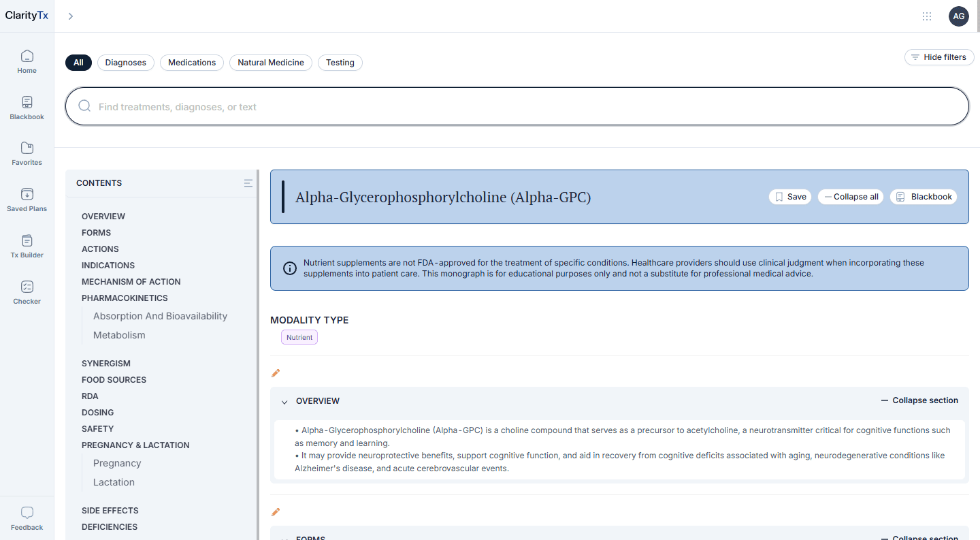Click the treatments search field
The height and width of the screenshot is (540, 980).
pyautogui.click(x=517, y=107)
